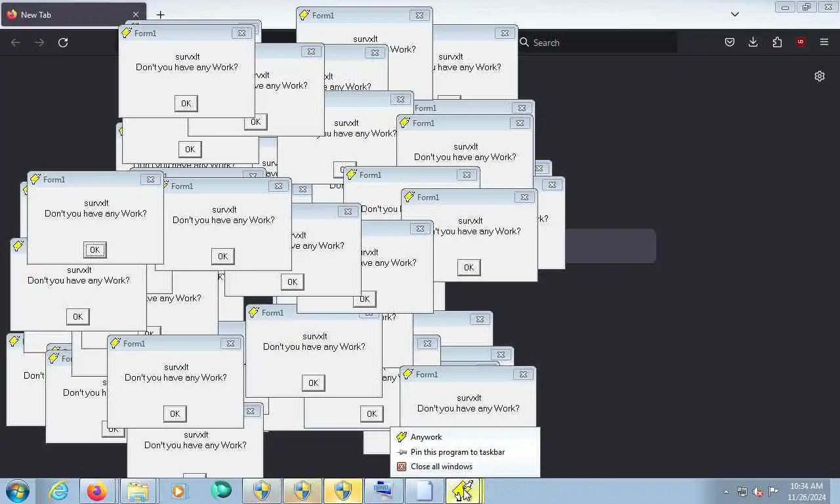
Task: Expand the List all tabs chevron
Action: [x=735, y=14]
